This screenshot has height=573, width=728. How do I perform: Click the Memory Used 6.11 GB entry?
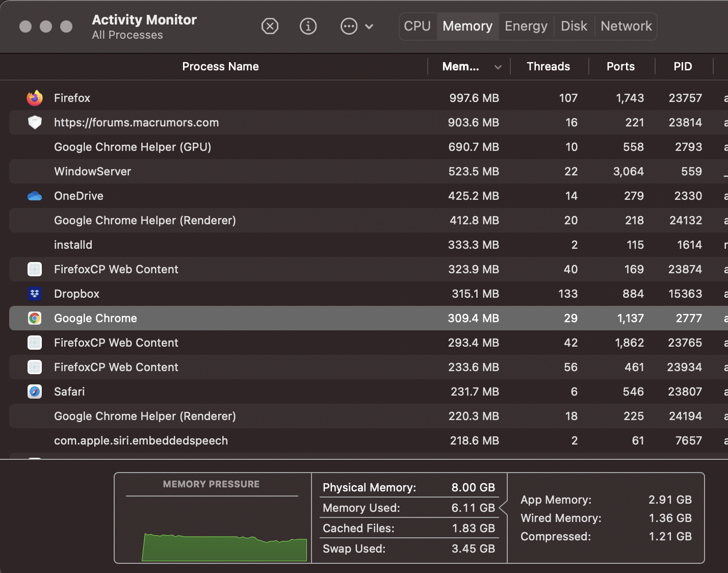(409, 508)
